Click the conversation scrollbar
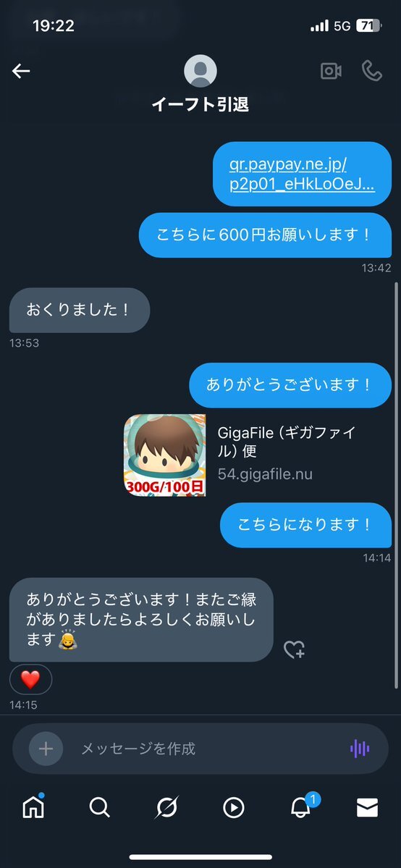Image resolution: width=401 pixels, height=868 pixels. click(x=396, y=486)
